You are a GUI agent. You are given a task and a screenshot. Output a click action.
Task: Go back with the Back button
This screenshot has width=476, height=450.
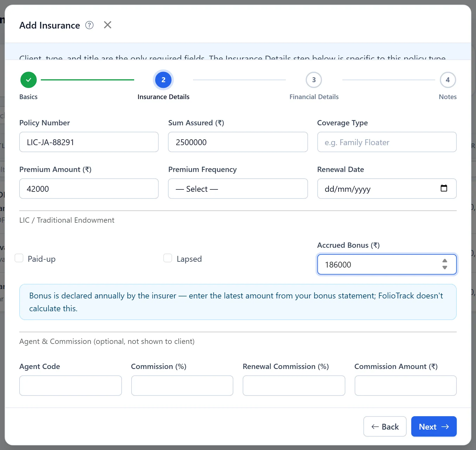(385, 426)
